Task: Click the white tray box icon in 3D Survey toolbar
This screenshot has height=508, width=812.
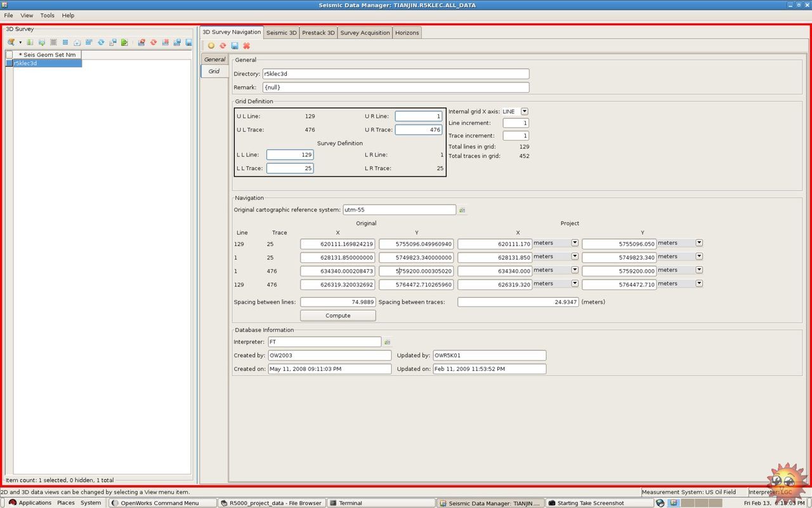Action: click(77, 43)
